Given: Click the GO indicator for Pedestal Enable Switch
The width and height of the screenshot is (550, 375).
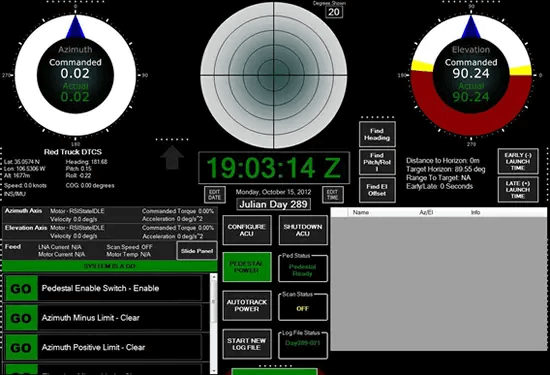Looking at the screenshot, I should 21,288.
